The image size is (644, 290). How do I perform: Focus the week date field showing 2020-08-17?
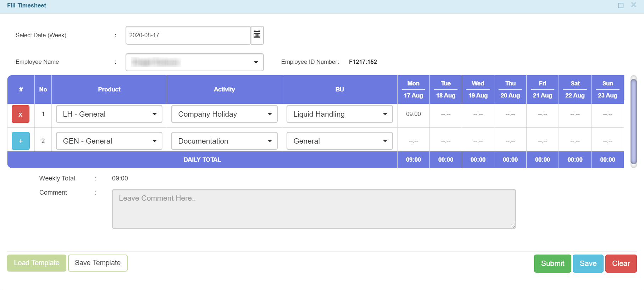188,35
